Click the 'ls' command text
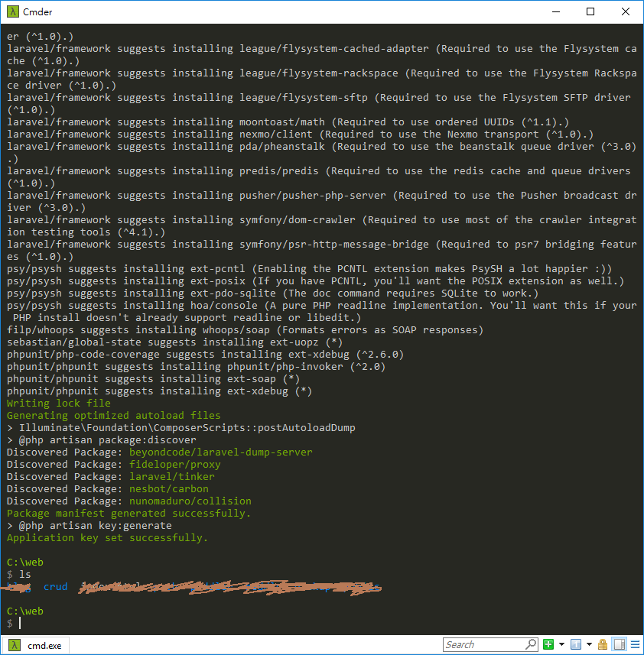The image size is (644, 655). [24, 575]
